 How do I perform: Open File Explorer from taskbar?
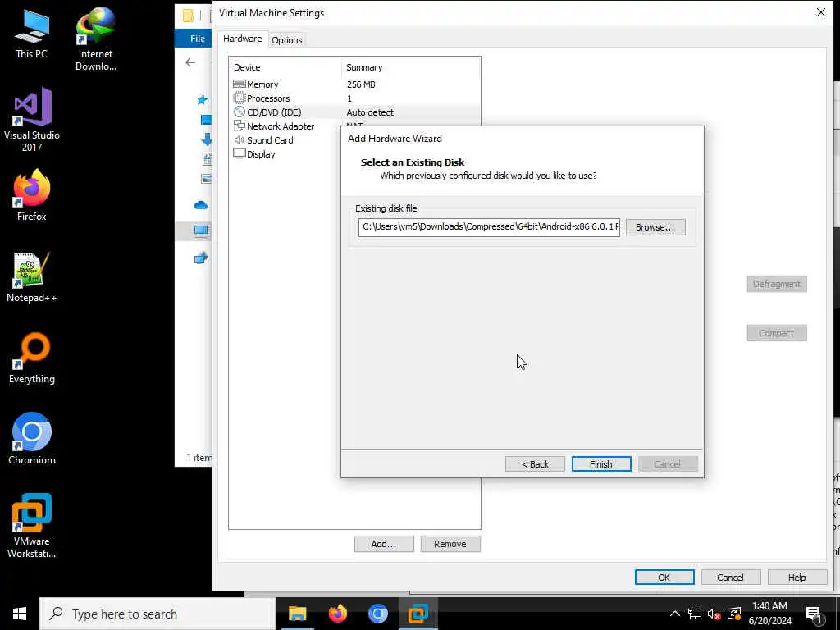(x=297, y=614)
